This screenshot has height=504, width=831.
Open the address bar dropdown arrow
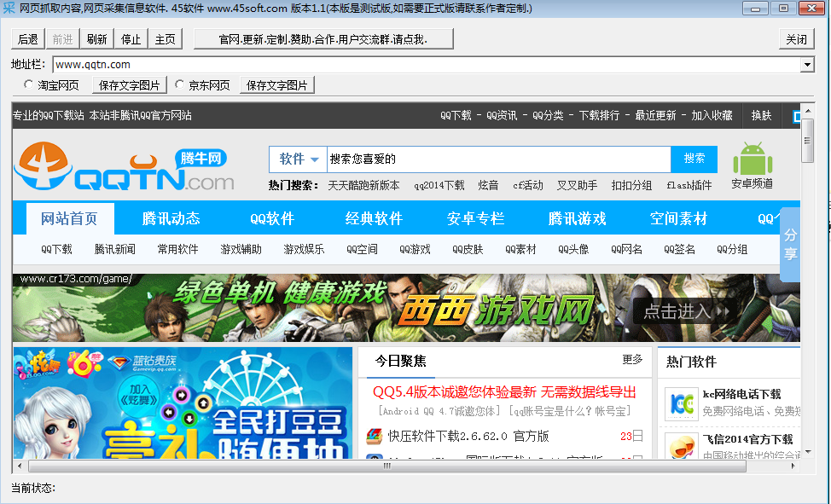[807, 65]
